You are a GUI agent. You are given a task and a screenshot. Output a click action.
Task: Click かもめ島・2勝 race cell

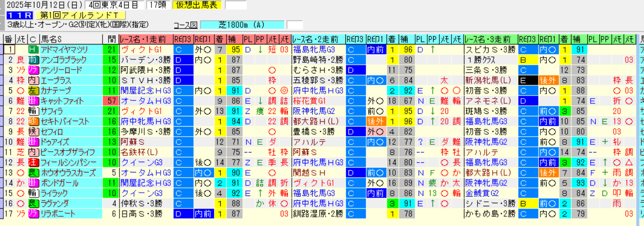(x=491, y=214)
